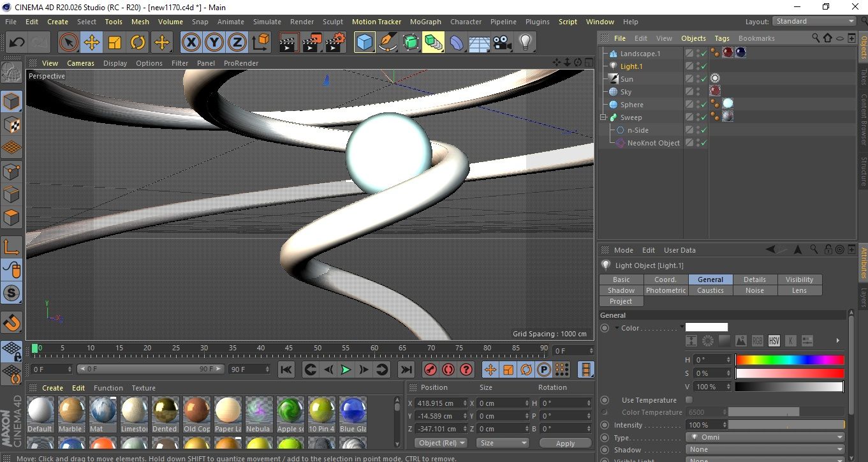Open the material manager Create menu

click(52, 388)
